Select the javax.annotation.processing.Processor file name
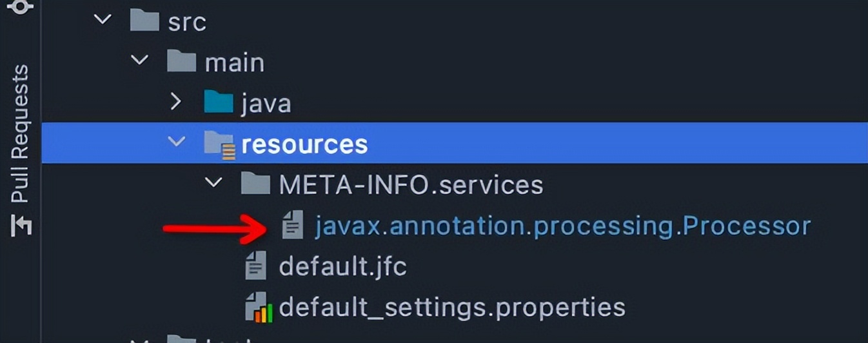The height and width of the screenshot is (343, 868). point(562,226)
